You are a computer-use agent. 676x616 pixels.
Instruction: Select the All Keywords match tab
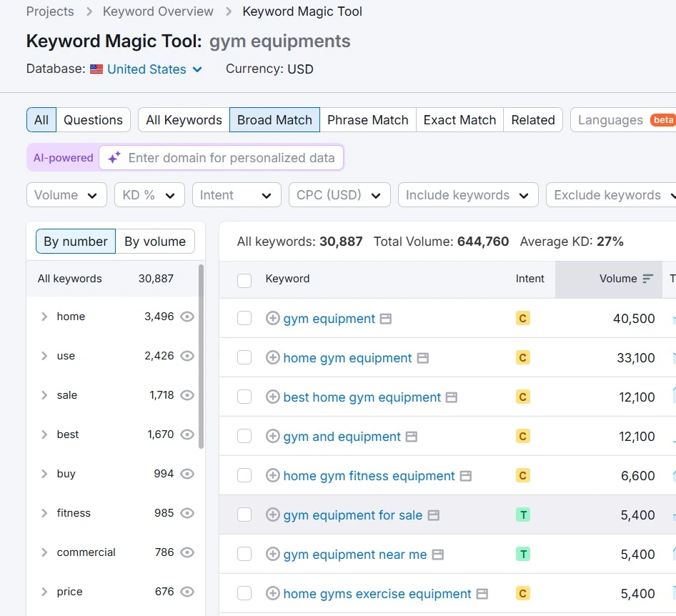pos(184,120)
